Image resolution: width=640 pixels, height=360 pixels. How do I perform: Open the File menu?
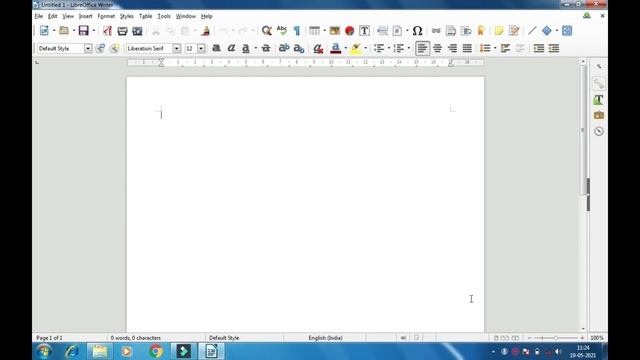coord(39,16)
